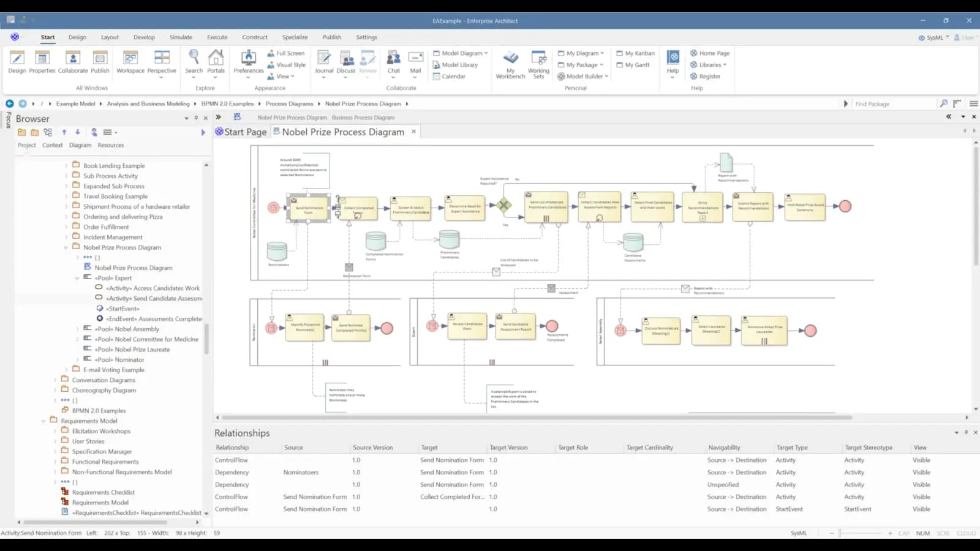Collapse the Nobel Prize Process Diagram package
Viewport: 980px width, 551px height.
66,248
